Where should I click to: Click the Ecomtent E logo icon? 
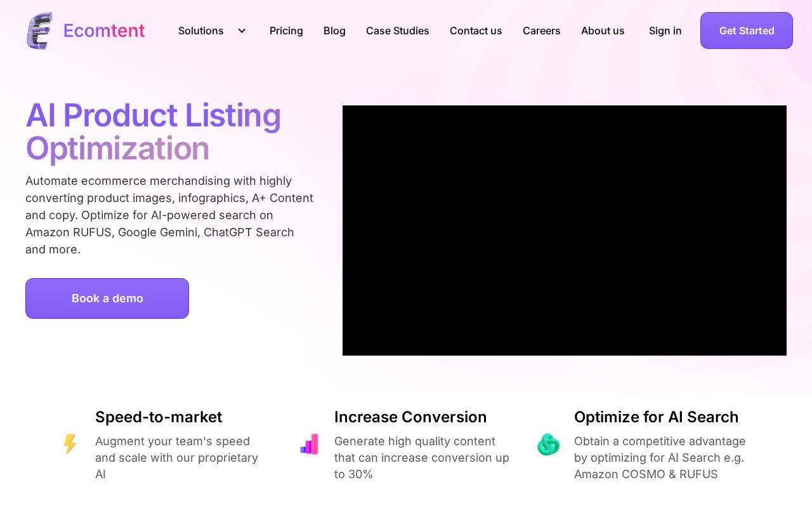pos(39,30)
